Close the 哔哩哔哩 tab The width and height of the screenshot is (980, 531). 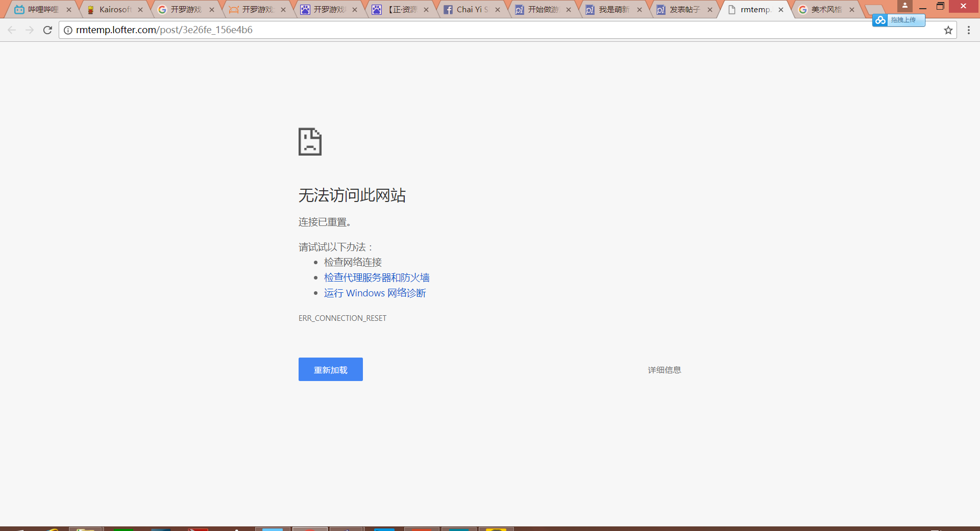69,10
